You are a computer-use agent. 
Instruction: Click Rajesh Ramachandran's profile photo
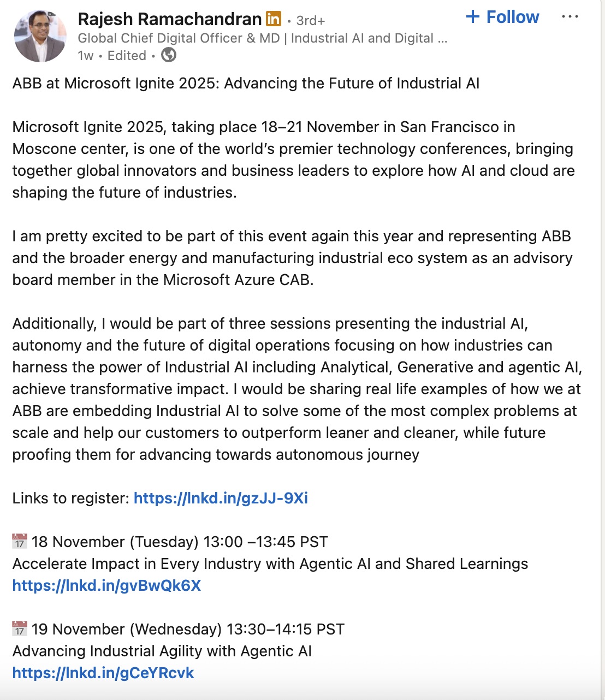point(40,36)
